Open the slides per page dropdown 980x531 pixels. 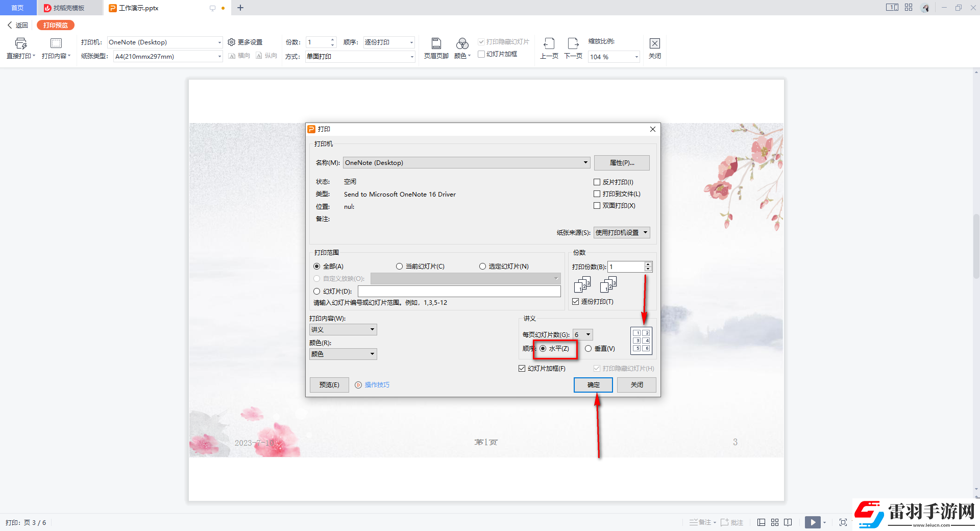pyautogui.click(x=588, y=335)
